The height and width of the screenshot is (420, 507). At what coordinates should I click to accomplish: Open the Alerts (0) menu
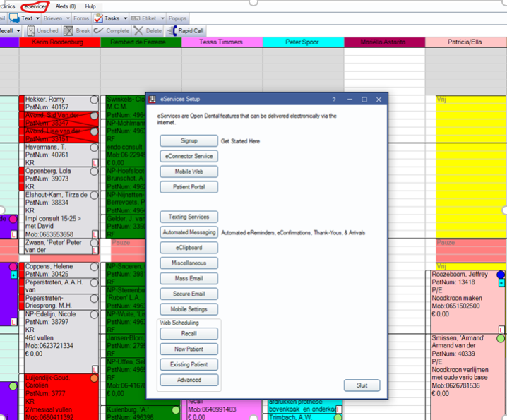click(x=65, y=6)
